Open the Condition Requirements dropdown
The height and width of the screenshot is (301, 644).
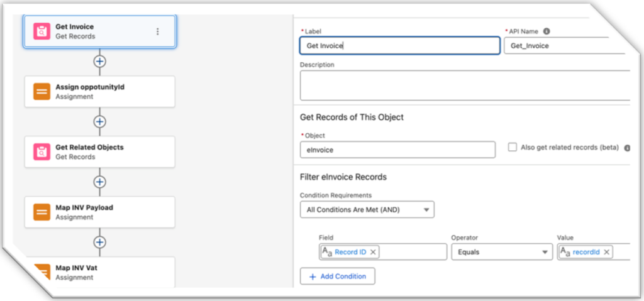pos(367,209)
